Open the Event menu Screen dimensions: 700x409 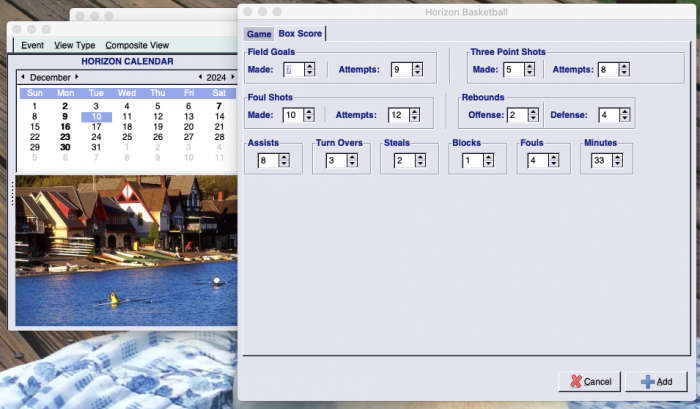(x=32, y=45)
